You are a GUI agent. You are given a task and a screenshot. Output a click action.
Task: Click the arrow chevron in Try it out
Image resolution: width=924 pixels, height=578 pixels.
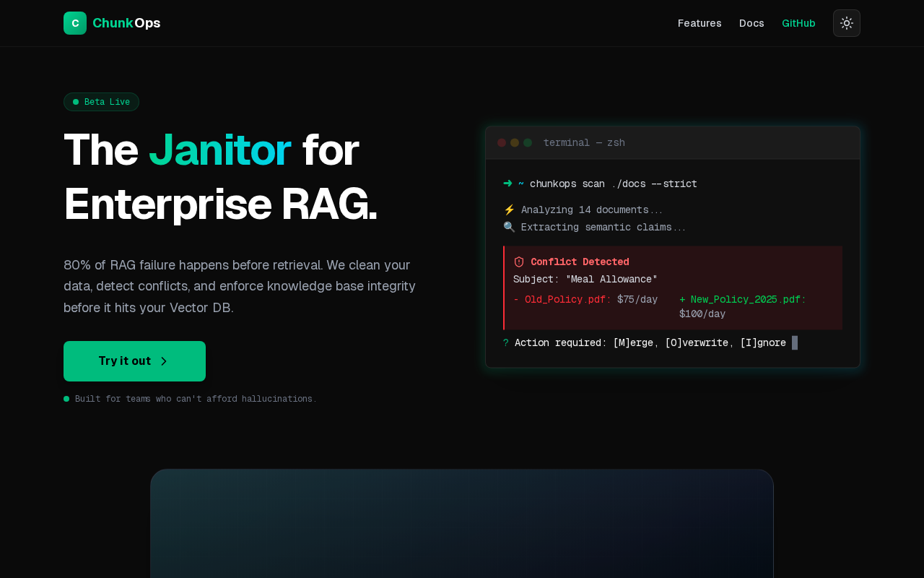[x=164, y=361]
